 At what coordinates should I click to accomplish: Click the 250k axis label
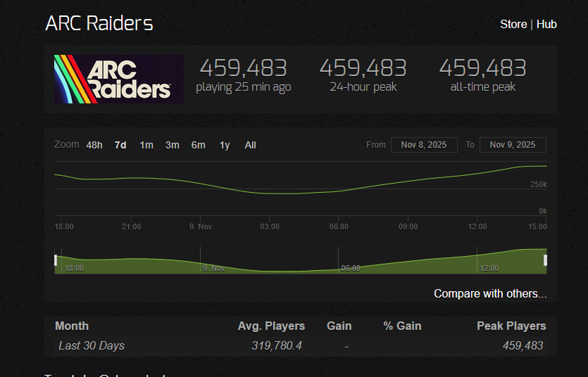click(x=539, y=184)
